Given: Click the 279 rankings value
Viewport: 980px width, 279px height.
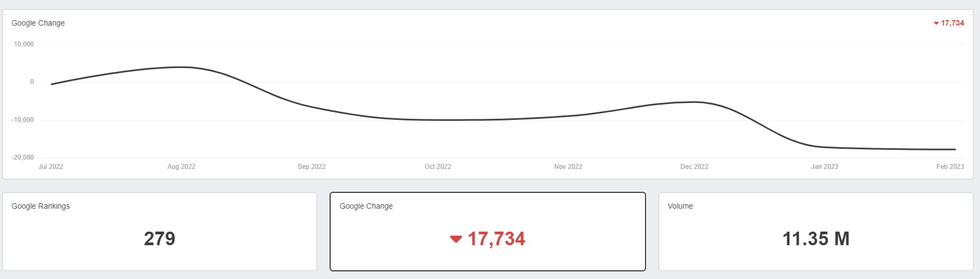Looking at the screenshot, I should pyautogui.click(x=160, y=239).
